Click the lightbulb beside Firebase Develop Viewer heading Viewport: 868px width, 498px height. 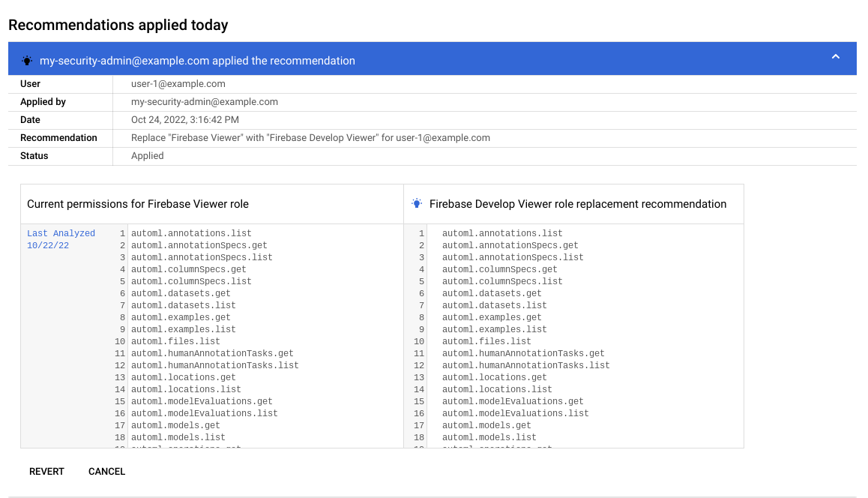click(417, 203)
